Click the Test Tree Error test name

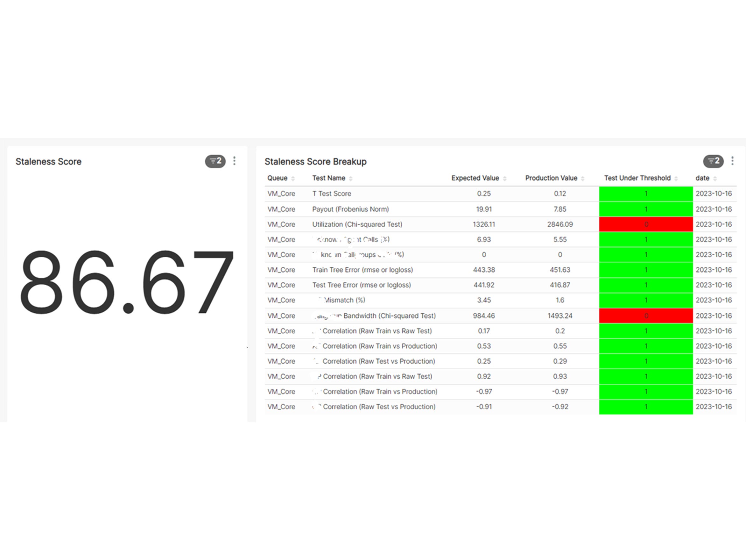tap(361, 285)
